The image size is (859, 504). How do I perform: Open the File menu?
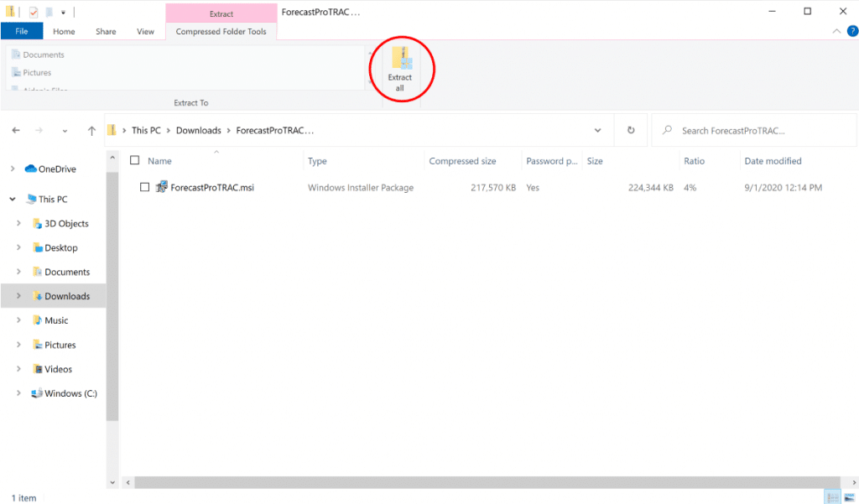[x=21, y=31]
